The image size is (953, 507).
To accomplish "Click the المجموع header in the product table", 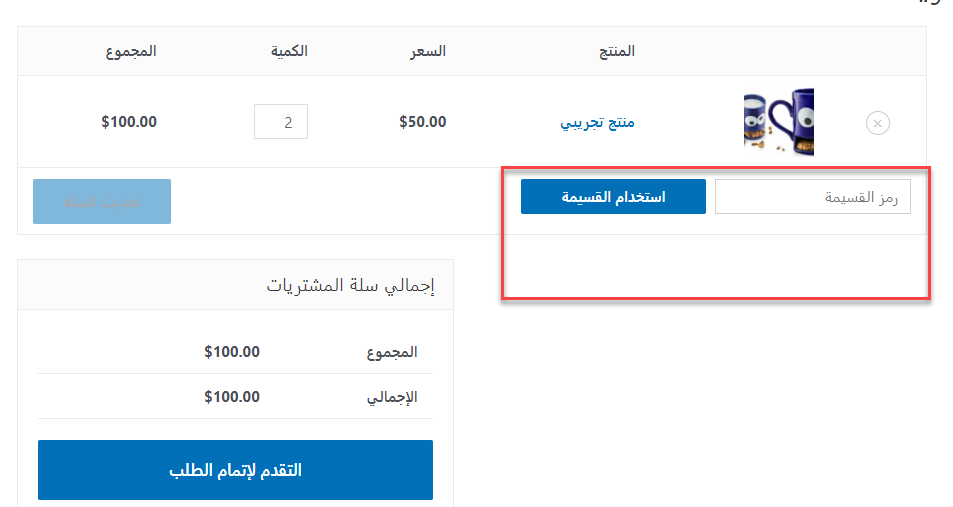I will [131, 51].
